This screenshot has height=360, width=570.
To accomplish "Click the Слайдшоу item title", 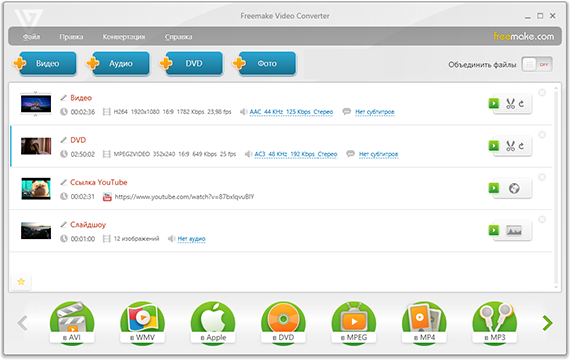I will [x=88, y=224].
